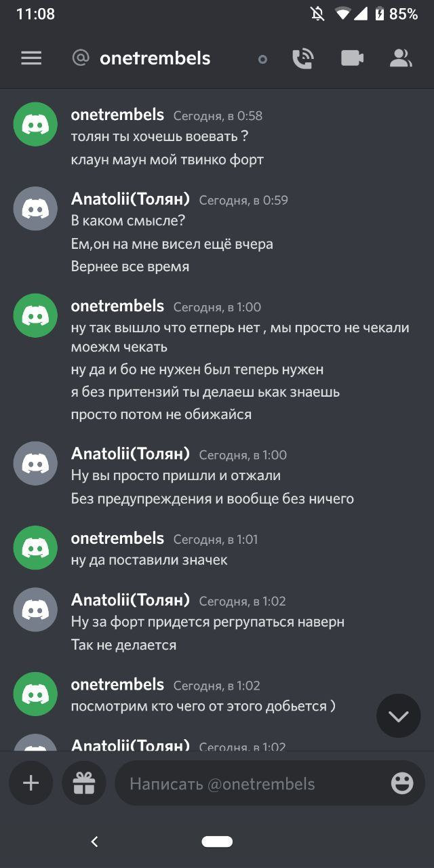Open the emoji picker
The height and width of the screenshot is (868, 434).
coord(402,784)
